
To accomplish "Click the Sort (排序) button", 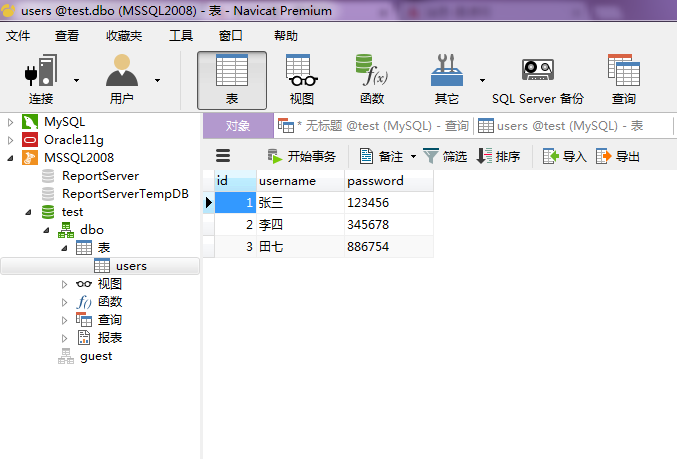I will [498, 156].
